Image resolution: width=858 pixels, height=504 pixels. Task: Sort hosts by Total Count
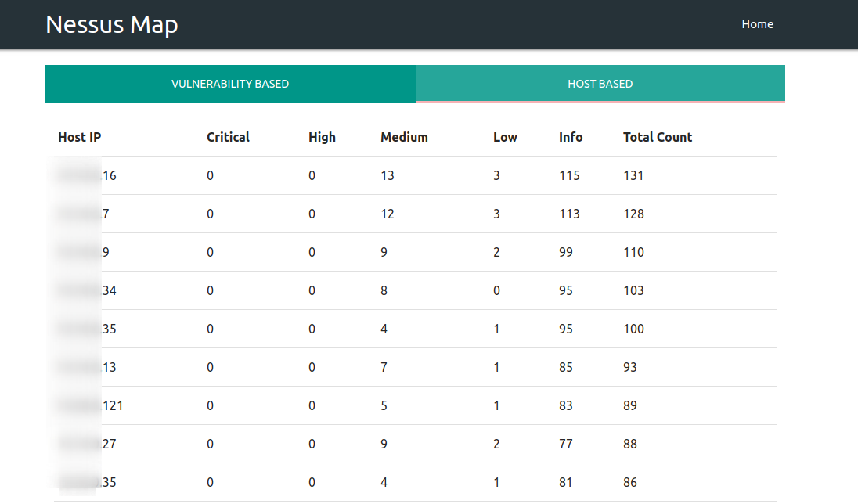(x=658, y=137)
